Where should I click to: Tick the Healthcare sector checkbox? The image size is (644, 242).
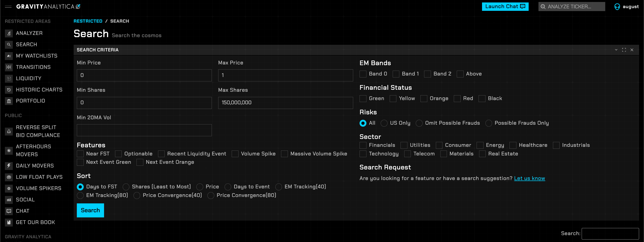513,145
